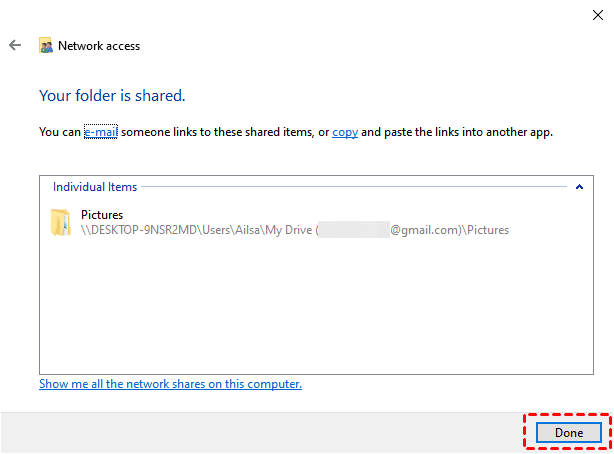The height and width of the screenshot is (454, 614).
Task: Click the '@gmail.com)\Pictures' path ending
Action: pos(449,230)
